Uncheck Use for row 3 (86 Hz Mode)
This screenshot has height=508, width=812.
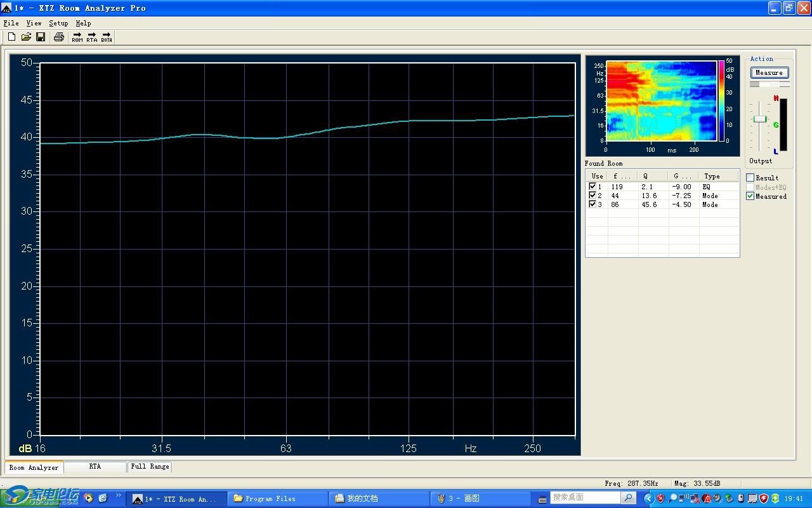(593, 204)
